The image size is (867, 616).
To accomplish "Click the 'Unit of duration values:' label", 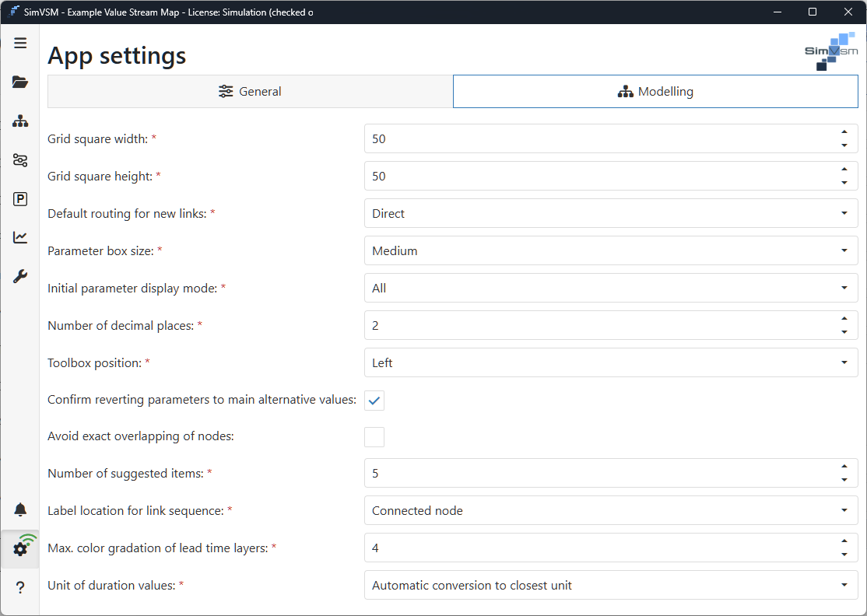I will pos(112,585).
